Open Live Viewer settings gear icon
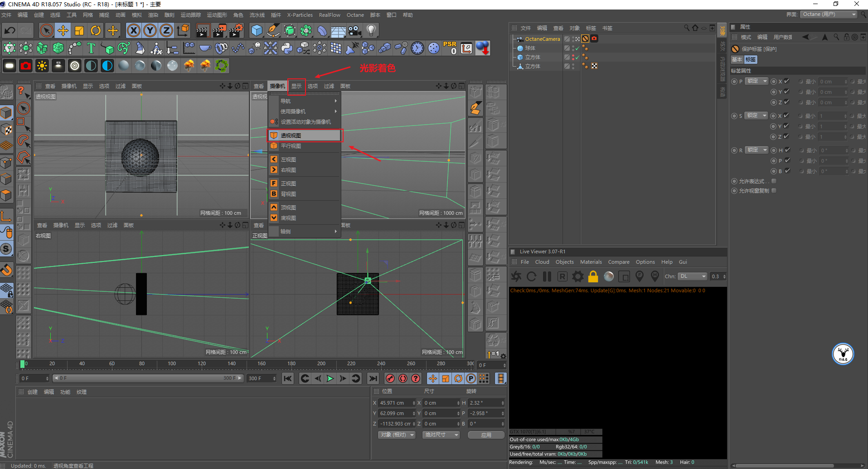The image size is (868, 469). (x=578, y=276)
